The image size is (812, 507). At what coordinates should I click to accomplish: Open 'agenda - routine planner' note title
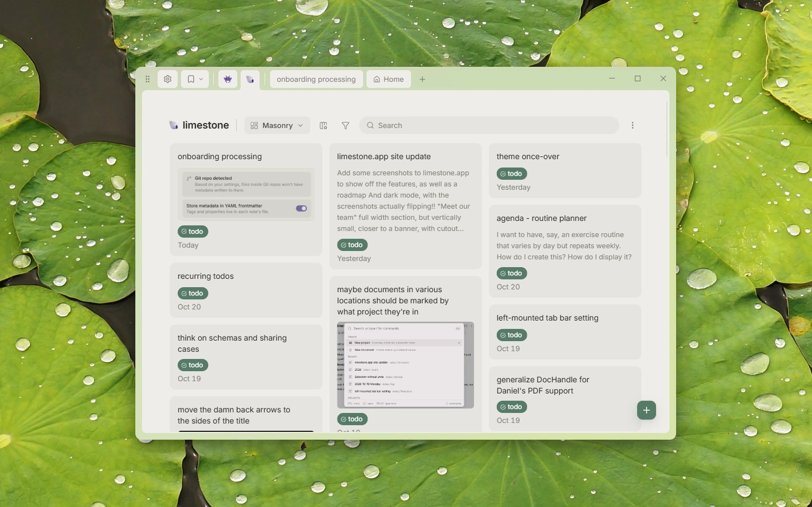tap(542, 218)
